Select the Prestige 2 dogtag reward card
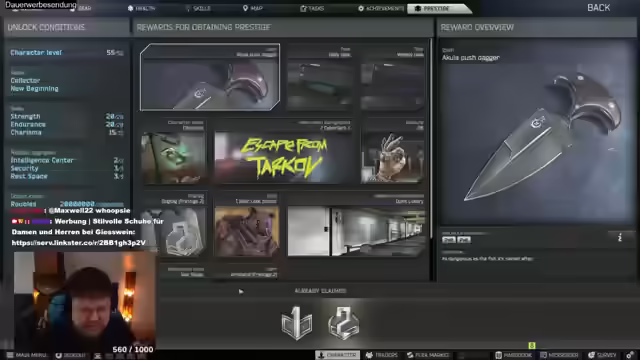 (173, 225)
